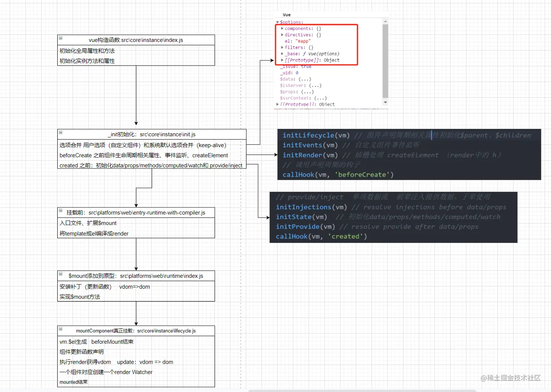The width and height of the screenshot is (551, 392).
Task: Expand the [[Prototype]]: Object entry inside $options
Action: click(x=282, y=60)
